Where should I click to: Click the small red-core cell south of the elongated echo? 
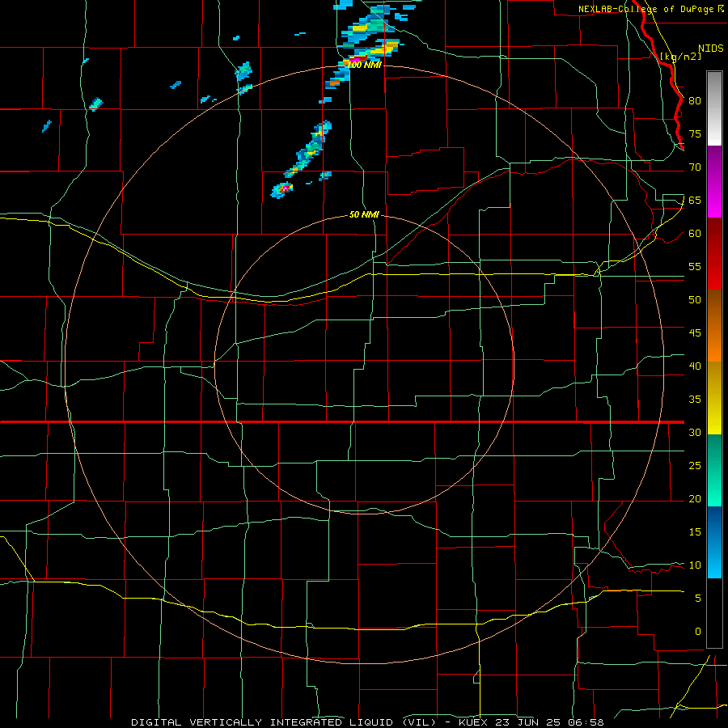tap(283, 189)
